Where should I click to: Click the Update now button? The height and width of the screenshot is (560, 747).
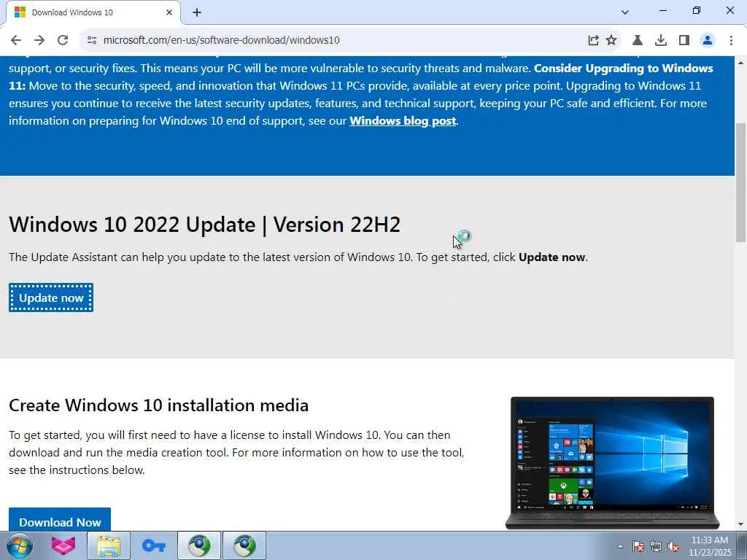pos(51,297)
